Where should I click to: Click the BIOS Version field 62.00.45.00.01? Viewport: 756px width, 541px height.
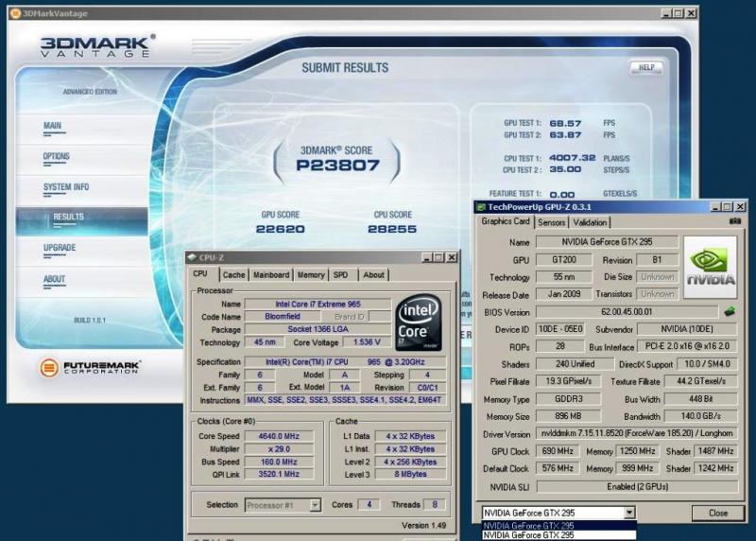pos(627,312)
